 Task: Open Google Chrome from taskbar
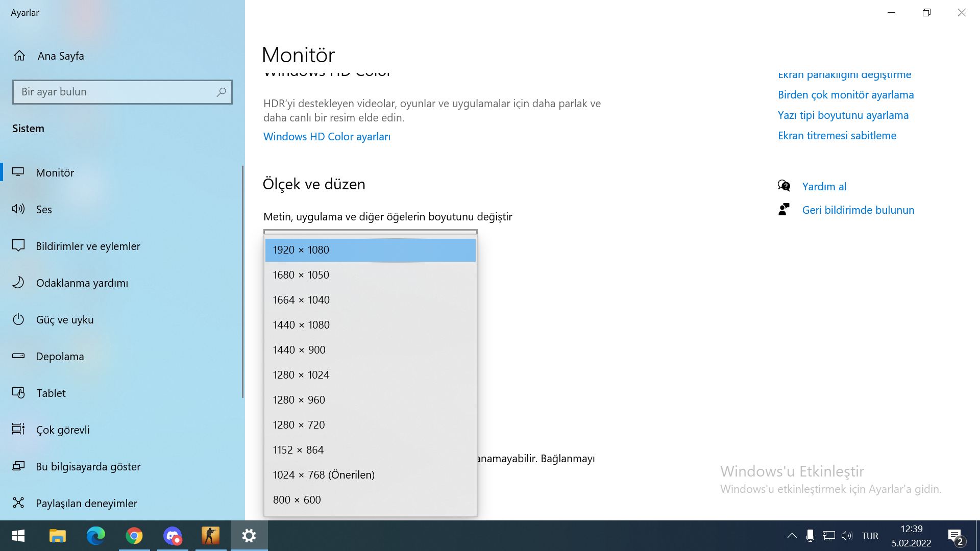coord(134,536)
